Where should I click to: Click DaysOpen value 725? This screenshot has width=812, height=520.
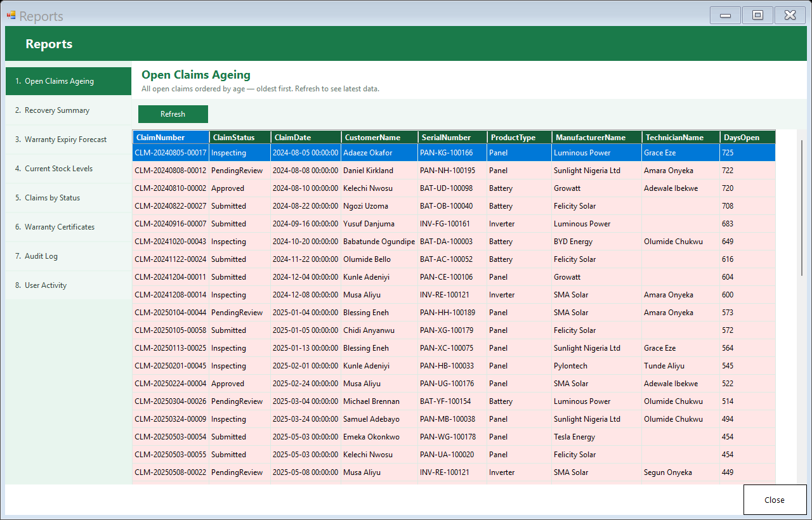pyautogui.click(x=747, y=153)
